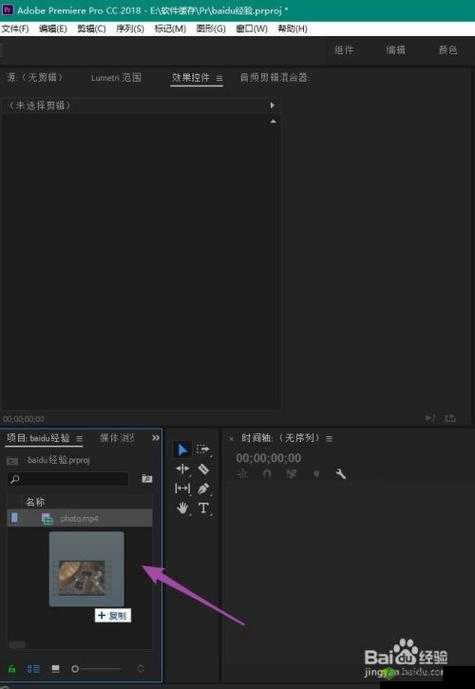Select the Pen tool

click(203, 488)
